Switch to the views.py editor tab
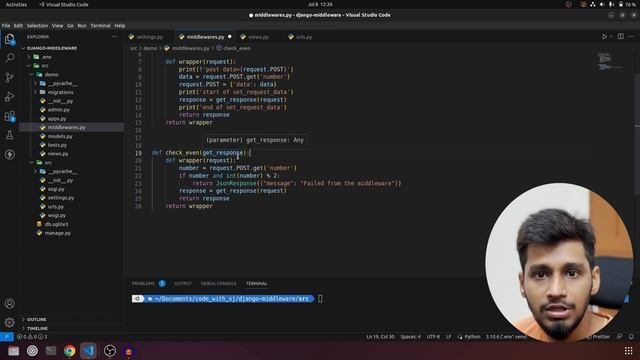This screenshot has width=640, height=360. point(258,37)
